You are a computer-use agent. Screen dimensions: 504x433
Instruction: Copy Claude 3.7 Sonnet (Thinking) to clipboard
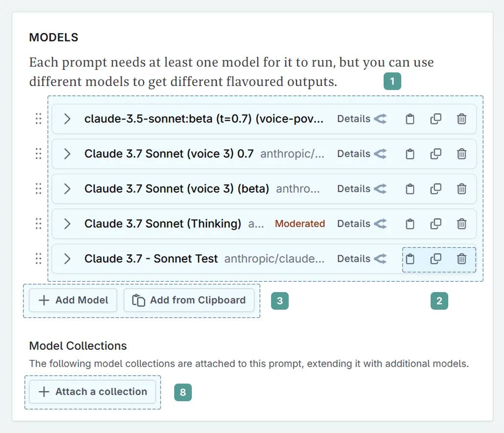point(410,224)
